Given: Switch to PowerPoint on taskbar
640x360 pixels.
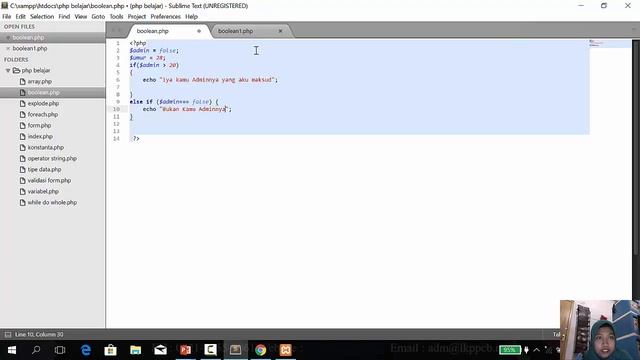Looking at the screenshot, I should point(185,350).
